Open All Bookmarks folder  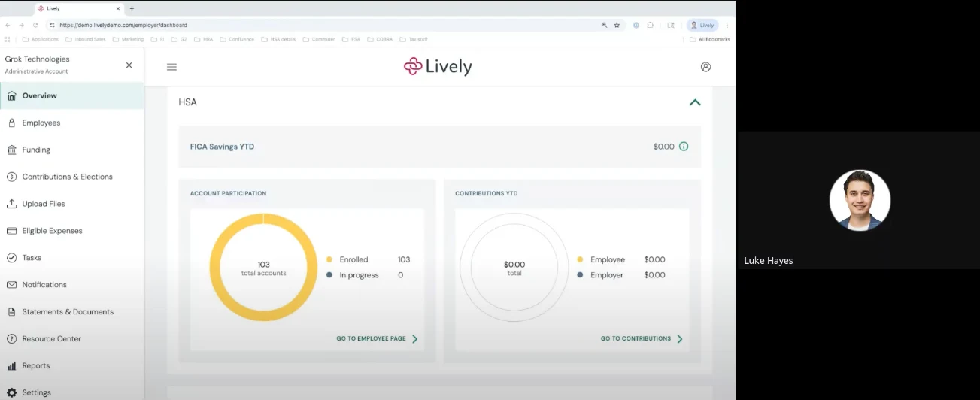click(709, 39)
